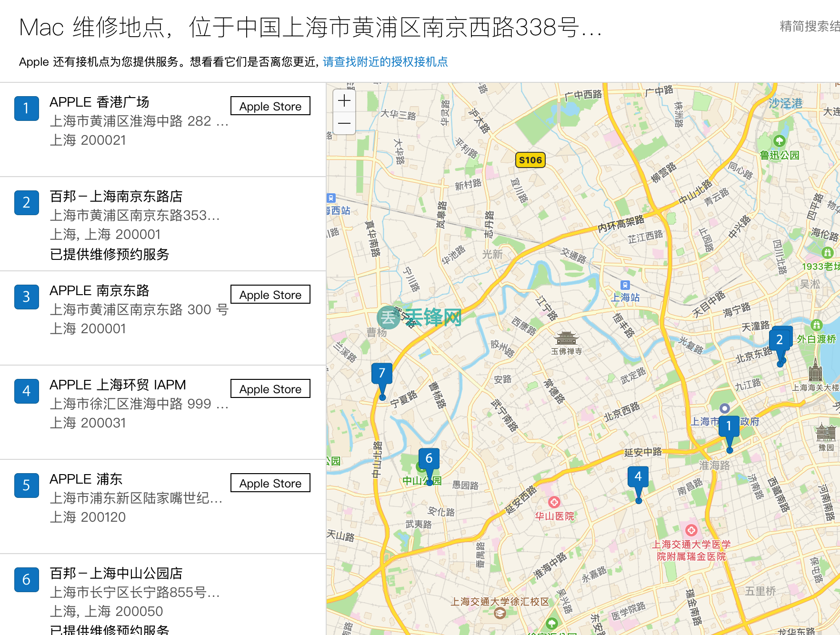This screenshot has width=840, height=635.
Task: Zoom in the map with plus button
Action: click(x=344, y=101)
